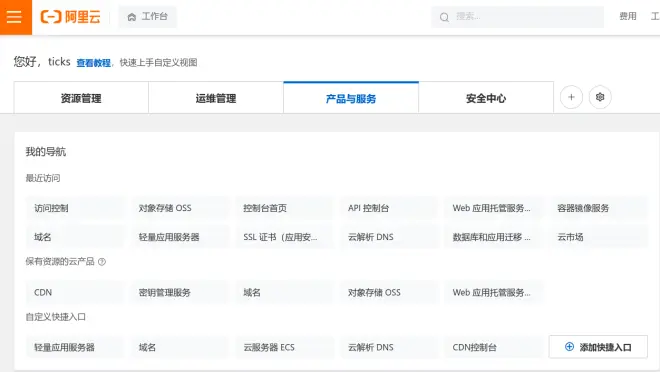Open 工作台 workbench button
This screenshot has height=372, width=660.
click(147, 17)
